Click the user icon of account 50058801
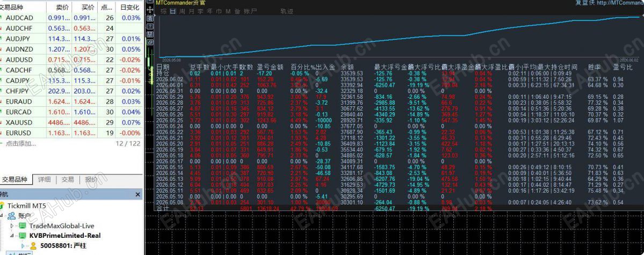The image size is (644, 255). tap(33, 245)
